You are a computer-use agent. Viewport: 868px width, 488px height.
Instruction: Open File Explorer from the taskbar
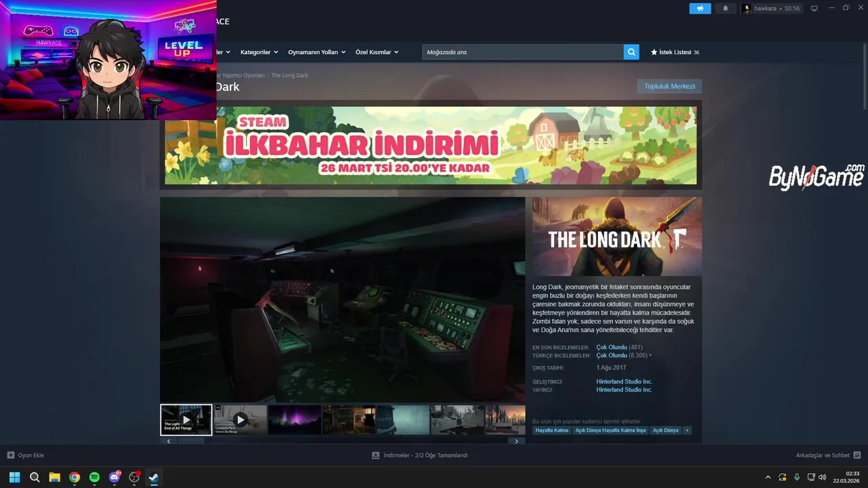(x=54, y=477)
